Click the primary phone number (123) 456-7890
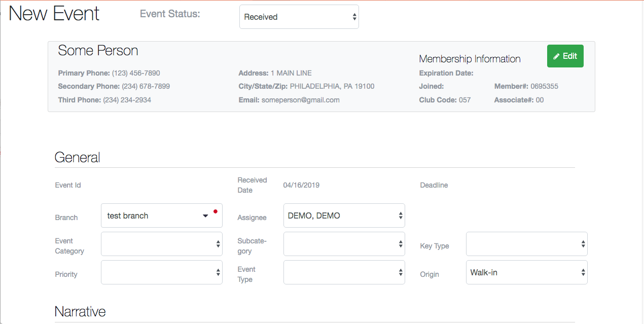The image size is (644, 324). point(136,73)
